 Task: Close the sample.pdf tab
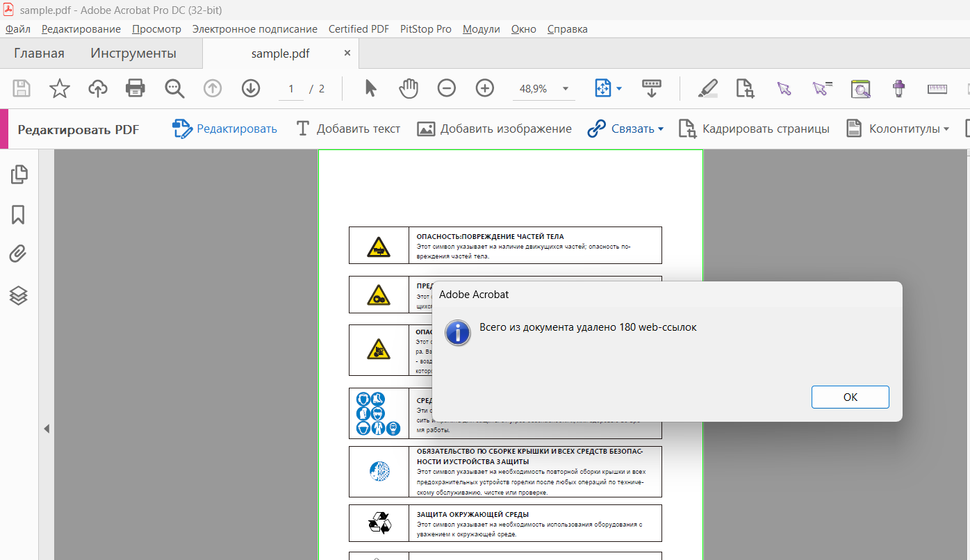(x=347, y=53)
